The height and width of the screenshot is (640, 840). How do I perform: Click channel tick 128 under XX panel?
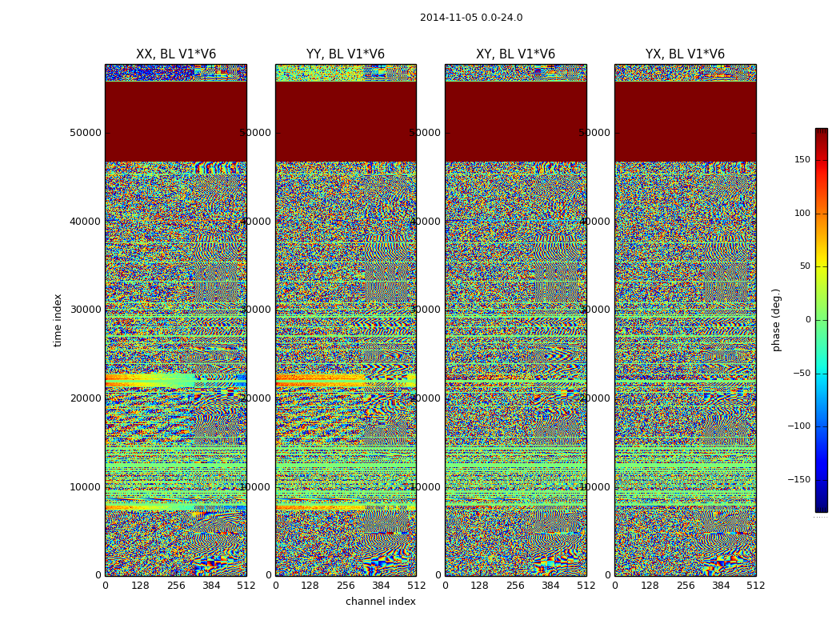(x=140, y=586)
